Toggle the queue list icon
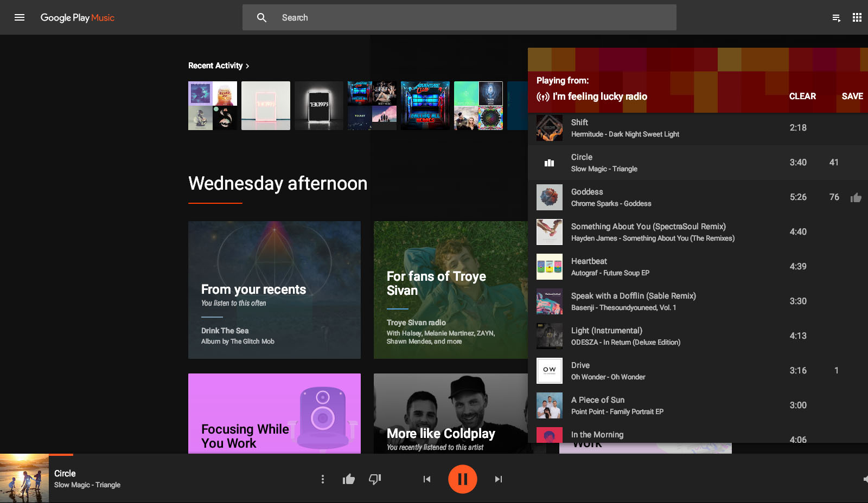 click(x=837, y=18)
